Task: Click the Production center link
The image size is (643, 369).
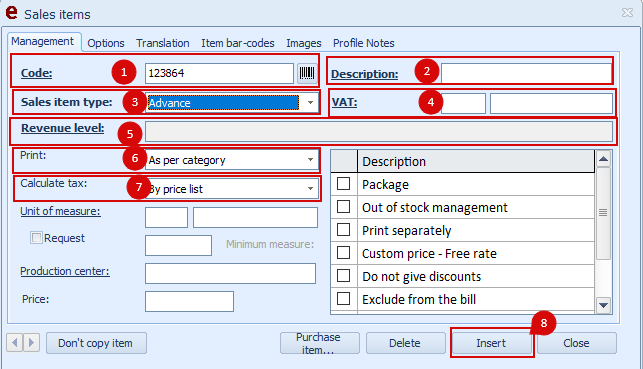Action: (x=65, y=271)
